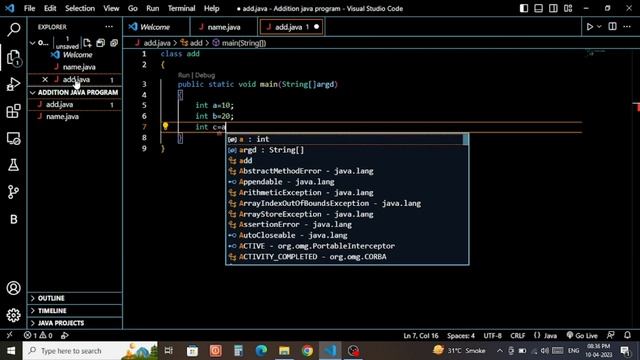
Task: Open run options dropdown arrow
Action: click(599, 27)
